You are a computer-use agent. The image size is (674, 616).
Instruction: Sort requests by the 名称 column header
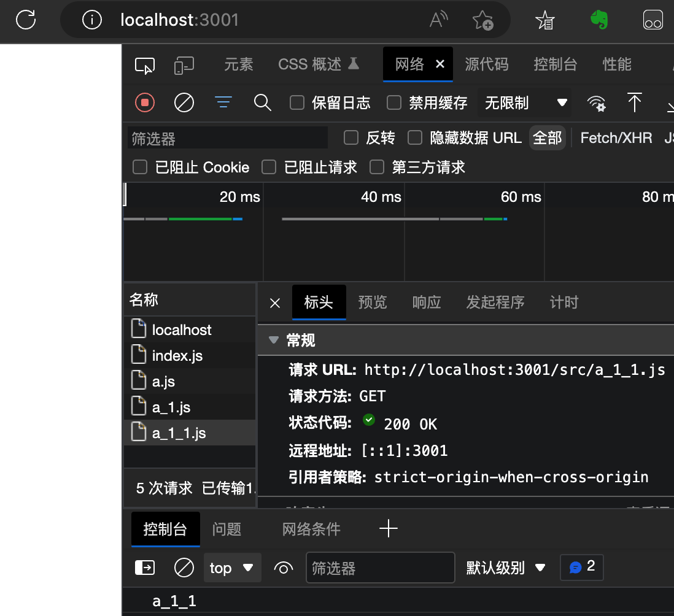pyautogui.click(x=190, y=300)
